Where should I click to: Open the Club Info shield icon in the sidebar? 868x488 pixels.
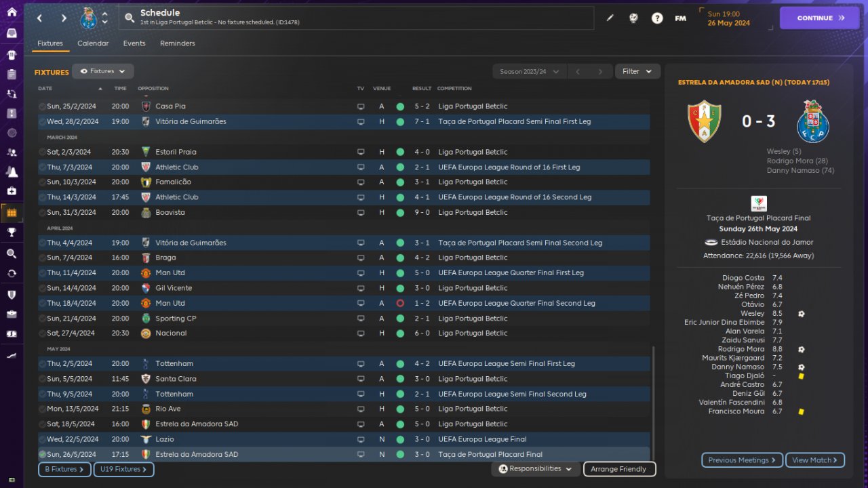[12, 294]
